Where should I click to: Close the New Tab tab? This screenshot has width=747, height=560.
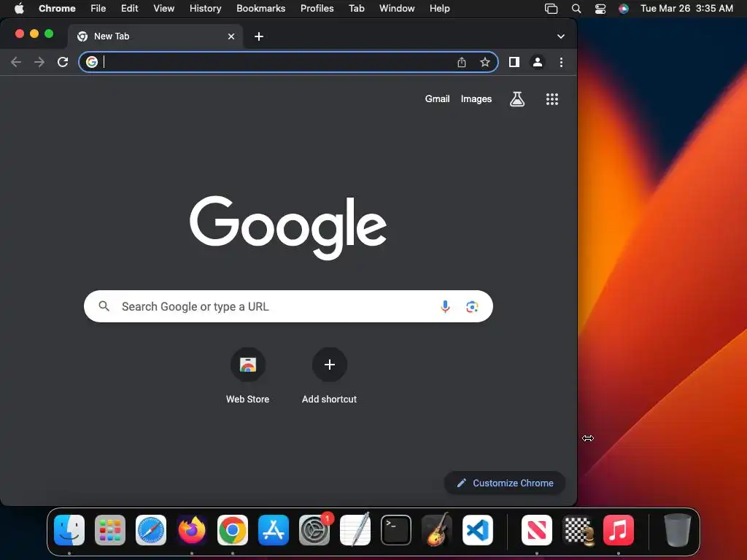(231, 36)
